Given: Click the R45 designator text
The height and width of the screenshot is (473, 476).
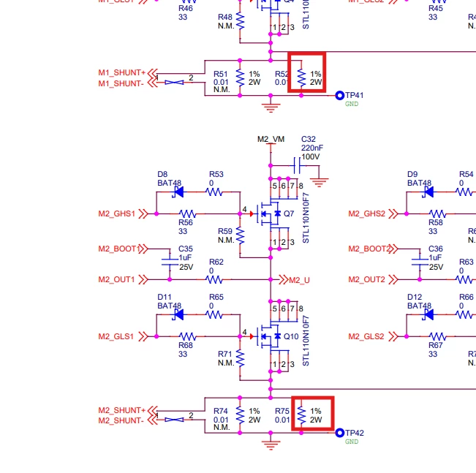Looking at the screenshot, I should [x=436, y=8].
